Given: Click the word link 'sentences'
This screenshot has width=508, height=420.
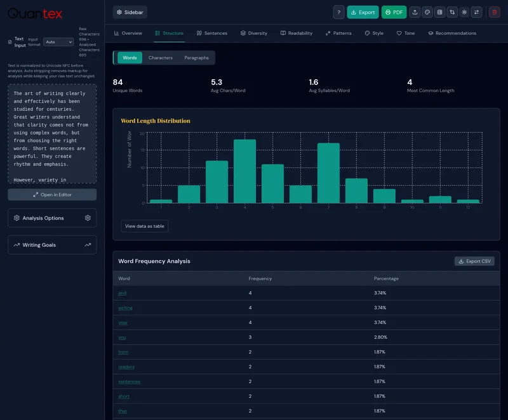Looking at the screenshot, I should (129, 381).
